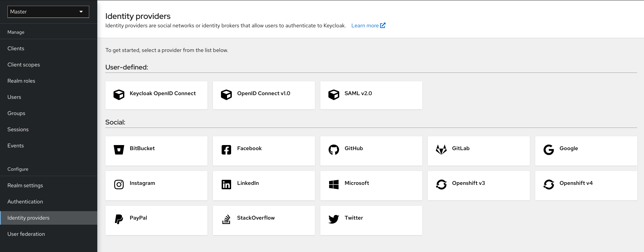Open the Master realm dropdown
This screenshot has width=644, height=252.
[48, 12]
